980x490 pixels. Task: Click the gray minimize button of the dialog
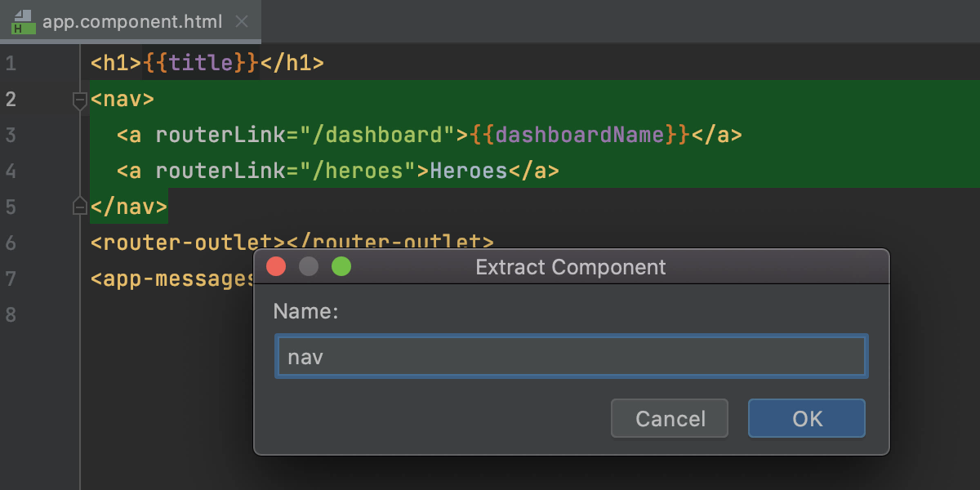[x=309, y=266]
